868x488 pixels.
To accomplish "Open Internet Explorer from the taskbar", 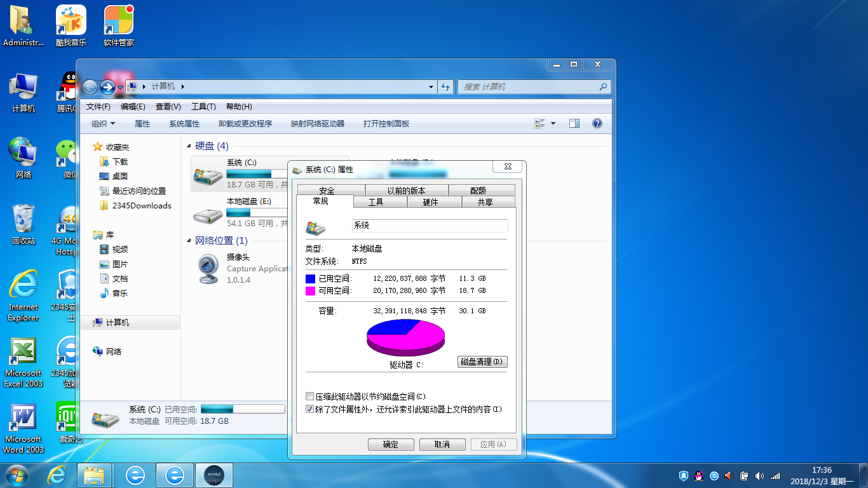I will pyautogui.click(x=57, y=475).
